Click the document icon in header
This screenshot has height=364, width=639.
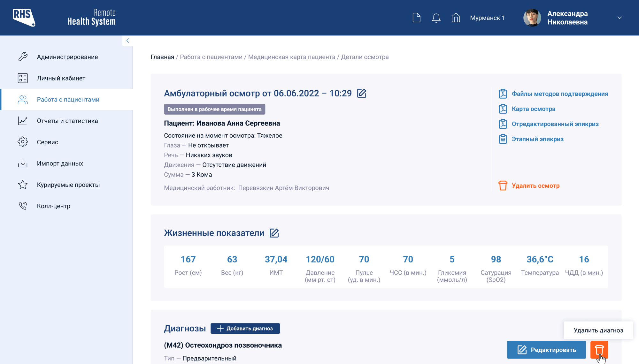[416, 18]
